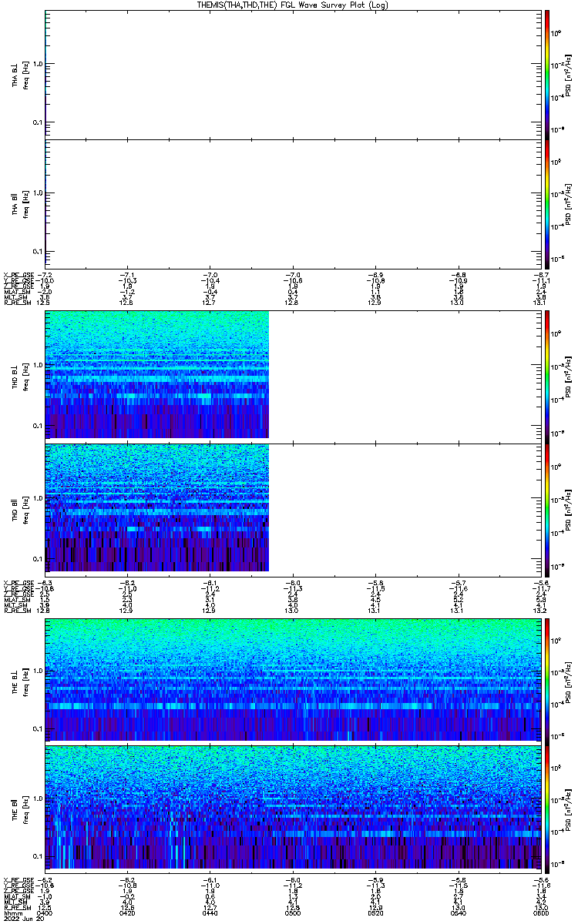The height and width of the screenshot is (924, 578).
Task: Click the THA B-perpendicular freq axis label
Action: pos(25,75)
